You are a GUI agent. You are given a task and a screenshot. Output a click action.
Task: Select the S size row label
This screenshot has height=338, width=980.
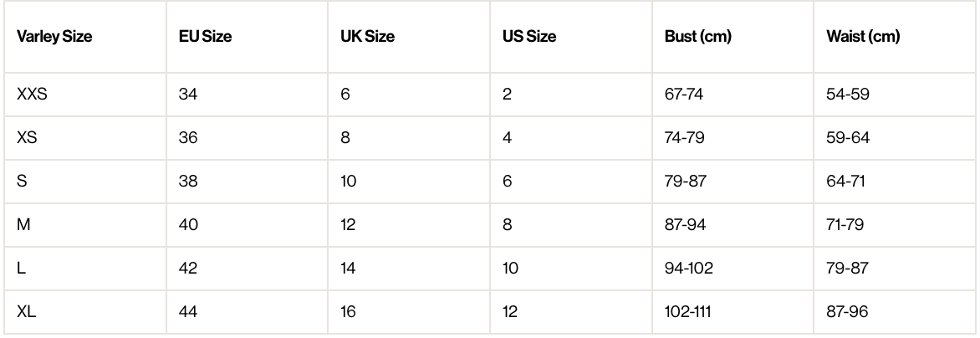click(22, 182)
